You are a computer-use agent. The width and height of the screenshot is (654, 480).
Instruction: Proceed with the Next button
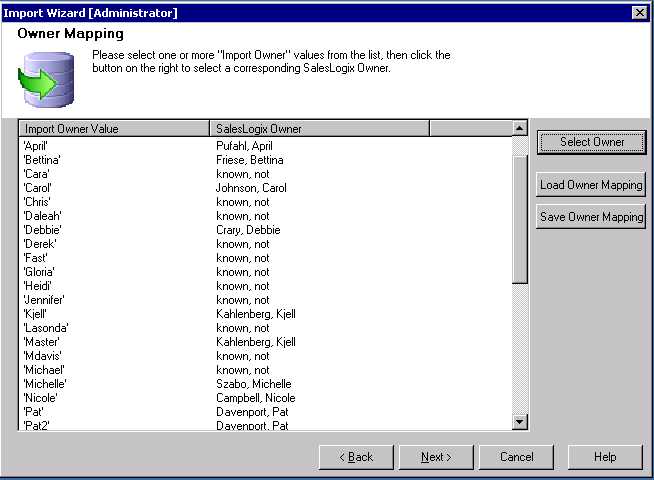[436, 457]
